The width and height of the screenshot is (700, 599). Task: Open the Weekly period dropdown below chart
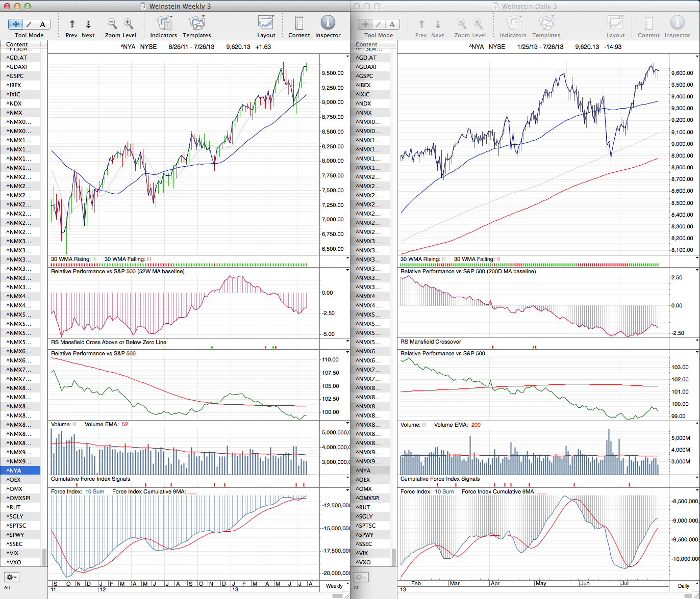click(334, 586)
